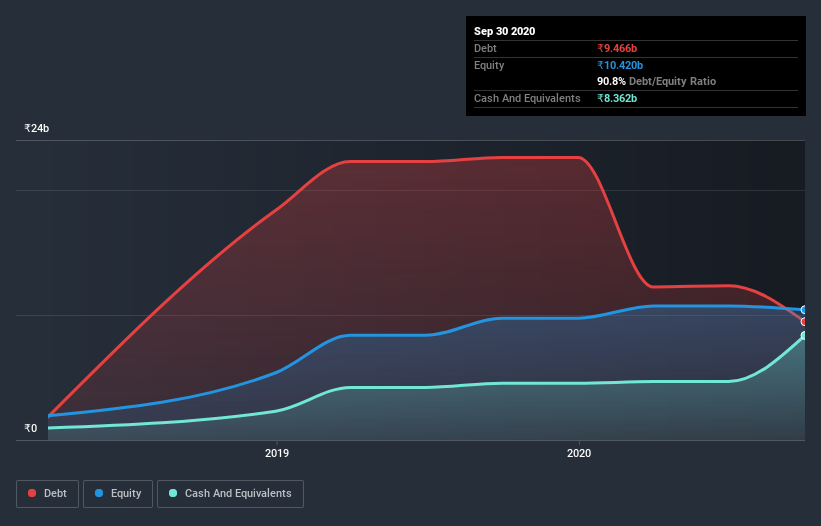821x526 pixels.
Task: Toggle Cash And Equivalents legend button
Action: point(230,494)
